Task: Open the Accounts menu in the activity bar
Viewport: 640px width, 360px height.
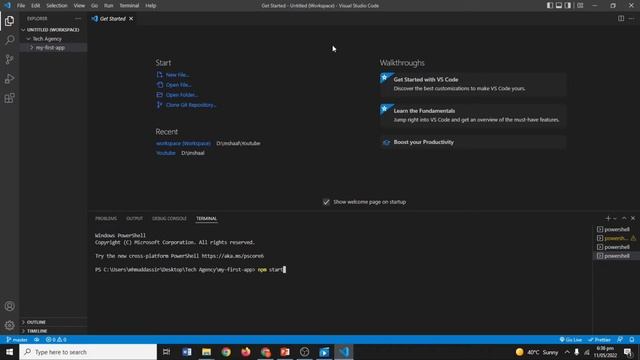Action: (9, 306)
